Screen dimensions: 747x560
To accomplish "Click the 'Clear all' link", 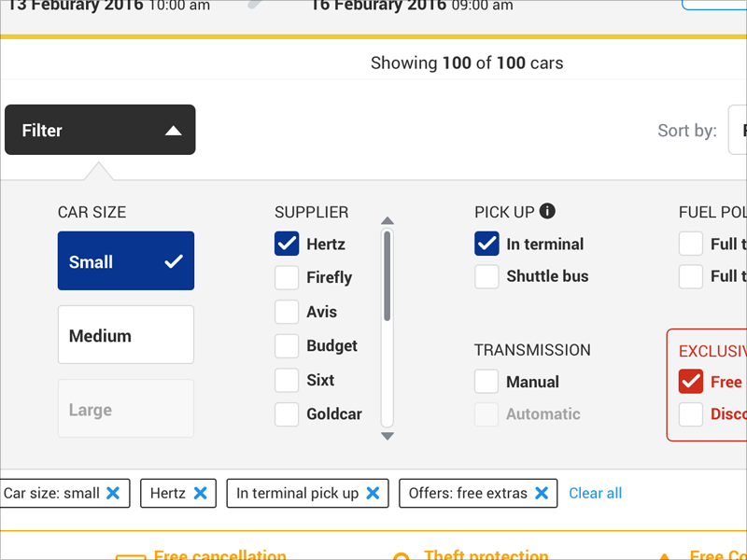I will click(x=595, y=493).
